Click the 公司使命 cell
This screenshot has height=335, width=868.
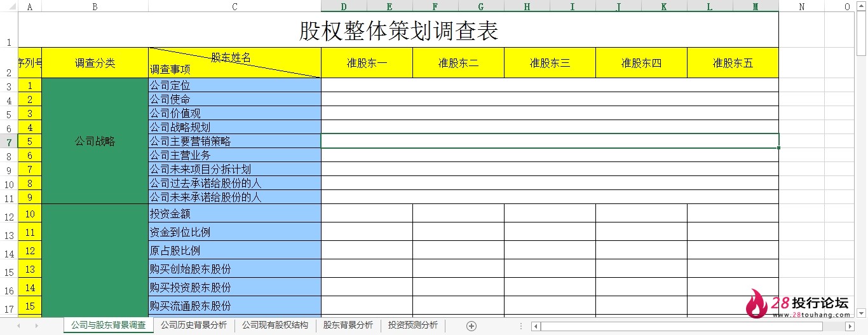tap(235, 99)
